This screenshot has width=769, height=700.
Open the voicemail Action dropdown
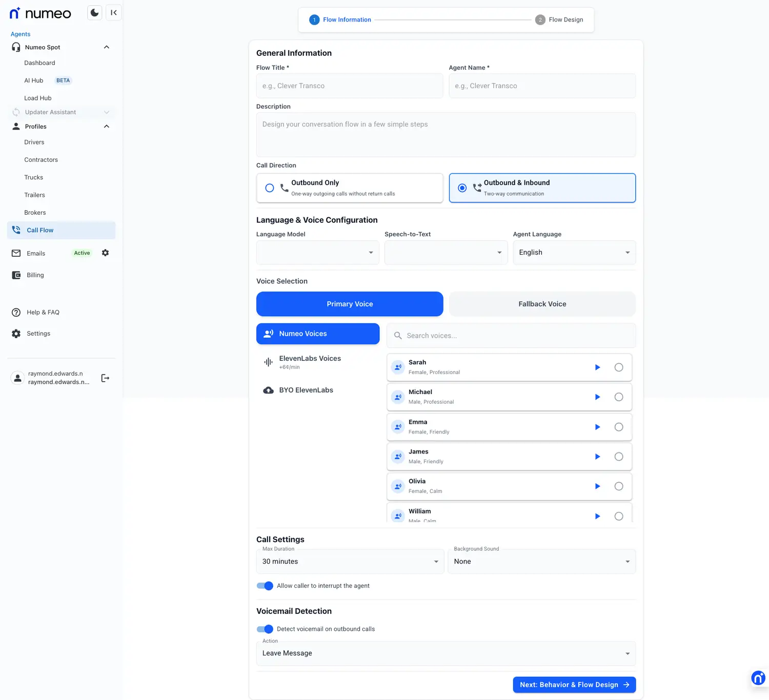[446, 653]
